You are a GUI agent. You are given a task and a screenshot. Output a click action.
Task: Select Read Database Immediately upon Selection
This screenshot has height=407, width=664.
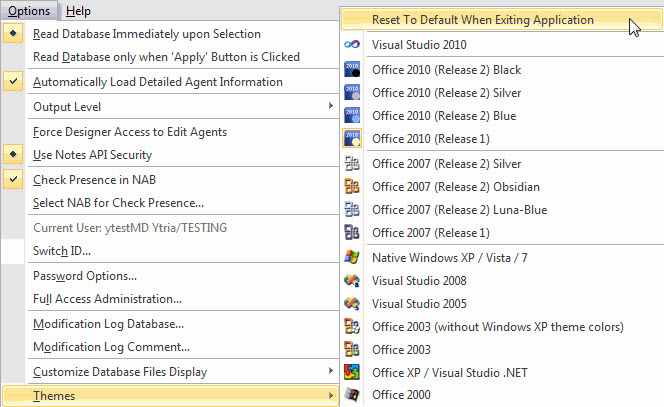(146, 34)
